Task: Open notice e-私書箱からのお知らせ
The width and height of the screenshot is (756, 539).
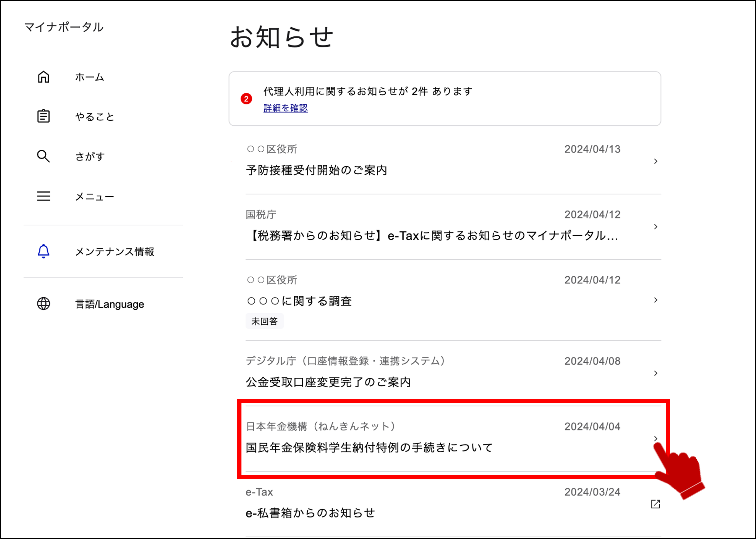Action: coord(310,513)
